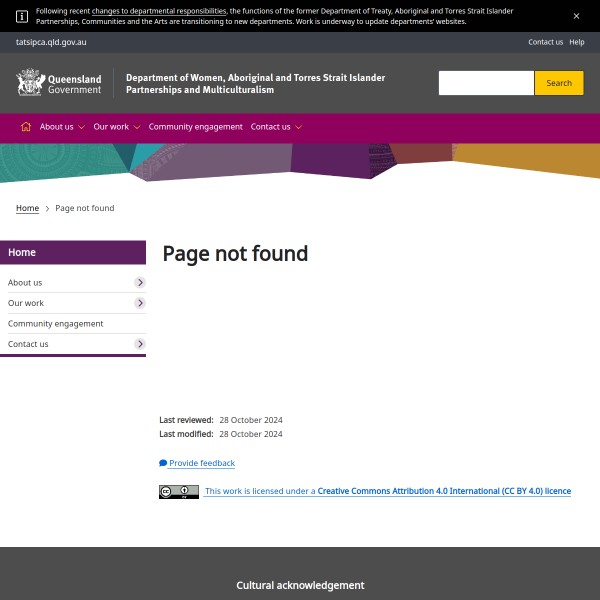Click into the search text field
Viewport: 600px width, 600px height.
(486, 83)
